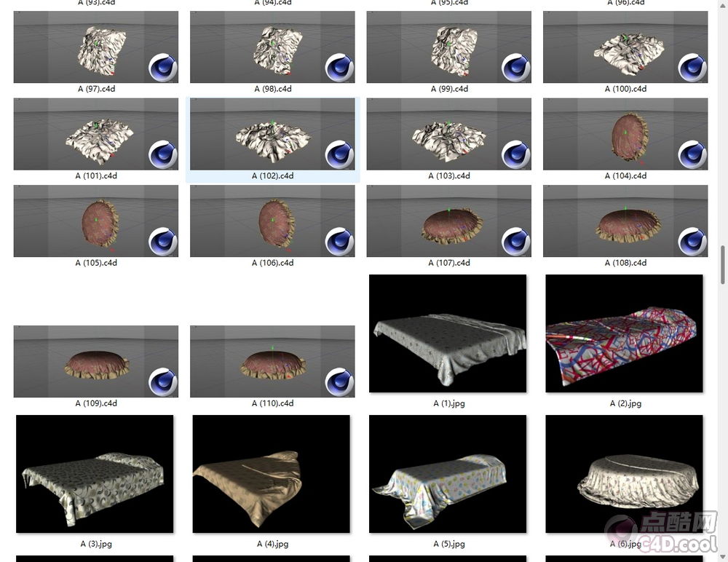Click the Cinema 4D icon on A (99).c4d

point(516,68)
